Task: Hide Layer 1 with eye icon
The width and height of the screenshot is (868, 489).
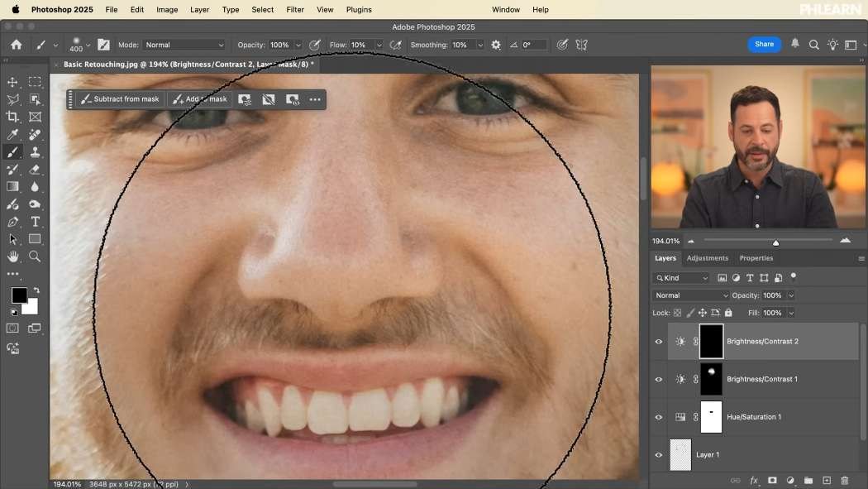Action: coord(659,455)
